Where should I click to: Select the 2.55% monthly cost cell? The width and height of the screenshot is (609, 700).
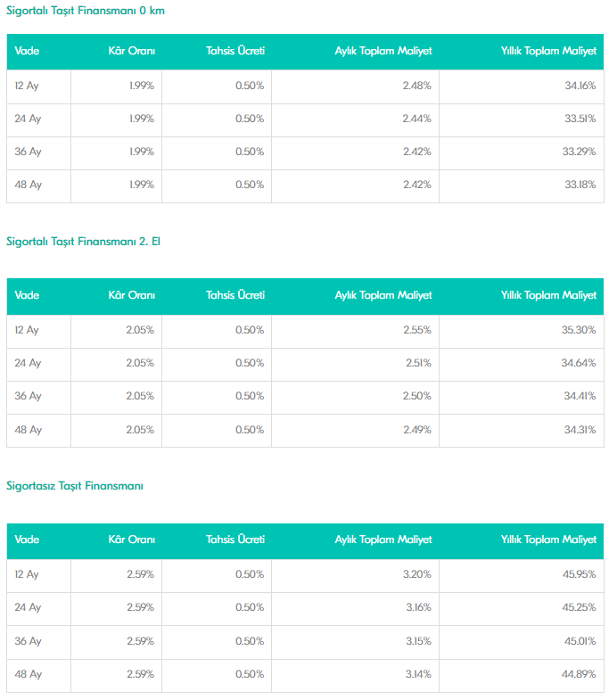pos(416,330)
